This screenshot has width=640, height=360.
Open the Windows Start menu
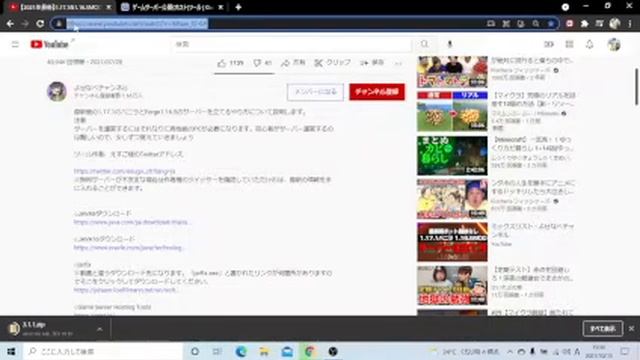click(x=11, y=351)
